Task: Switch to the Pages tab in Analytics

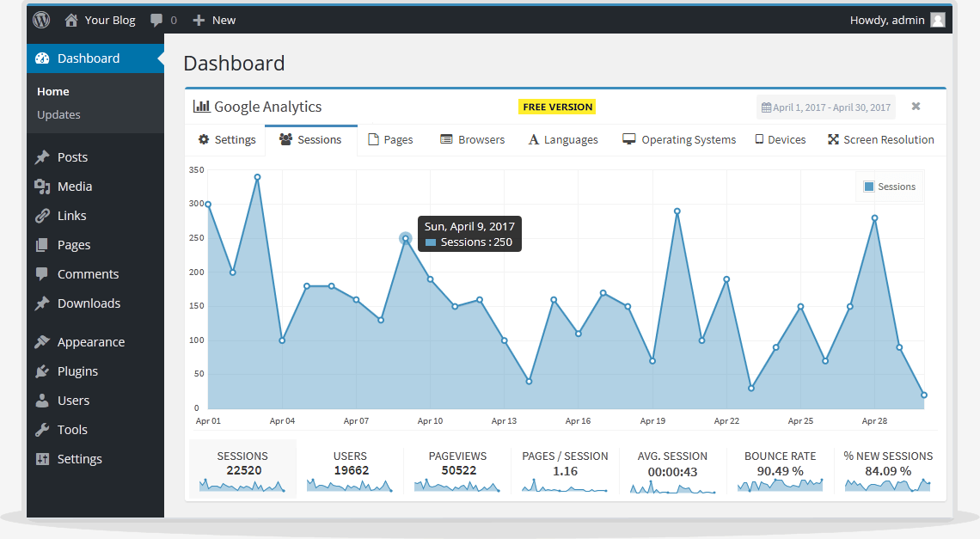Action: 390,139
